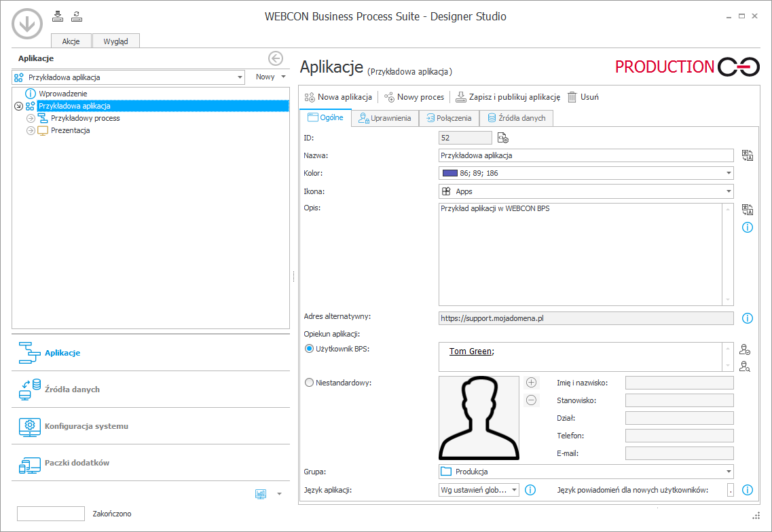Click the Tom Green user entry
This screenshot has width=772, height=532.
471,351
